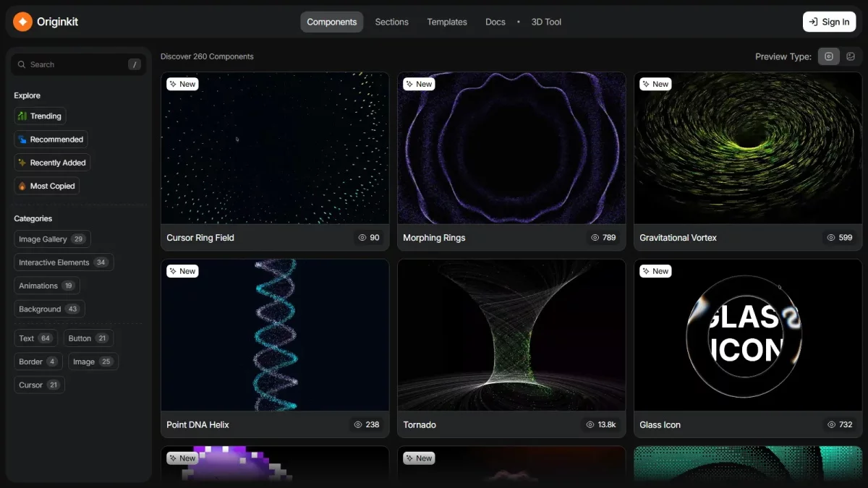Select the Trending filter
Screen dimensions: 868x488
[x=41, y=116]
